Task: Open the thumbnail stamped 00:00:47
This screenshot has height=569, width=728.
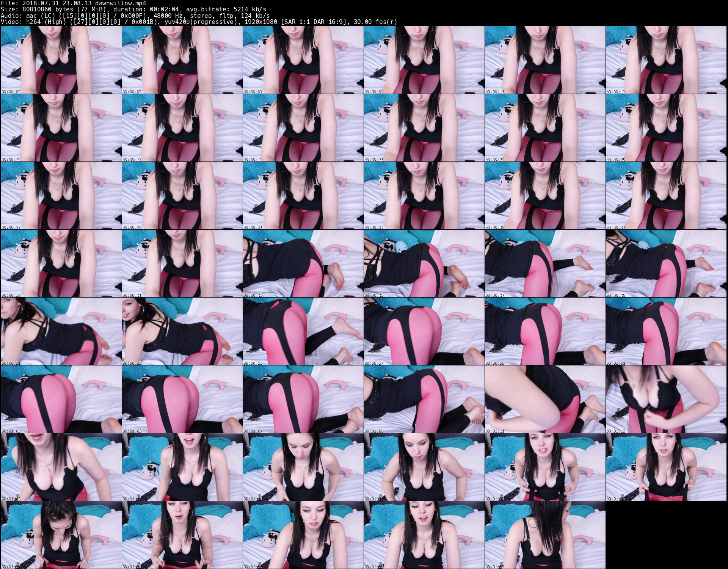Action: 545,263
